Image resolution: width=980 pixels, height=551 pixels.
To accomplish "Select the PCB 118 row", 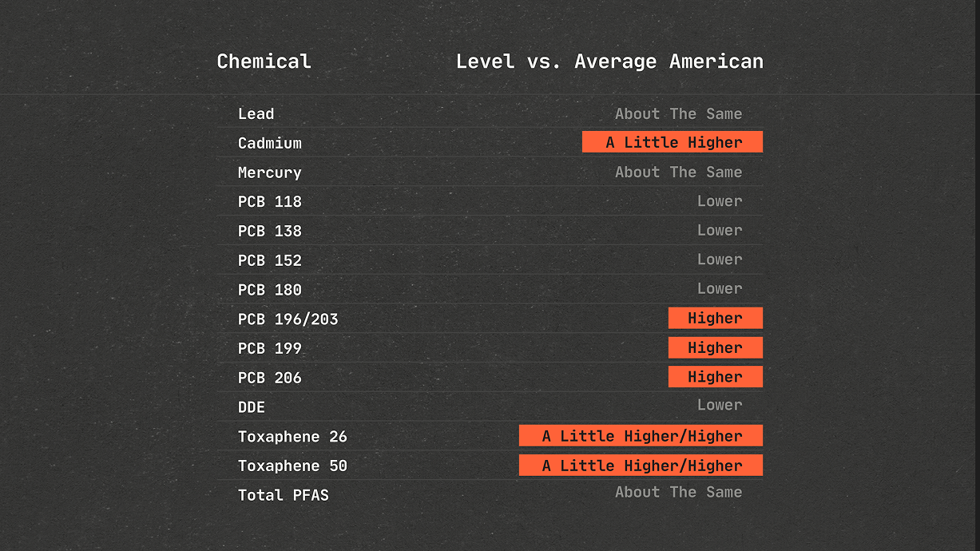I will pos(269,201).
